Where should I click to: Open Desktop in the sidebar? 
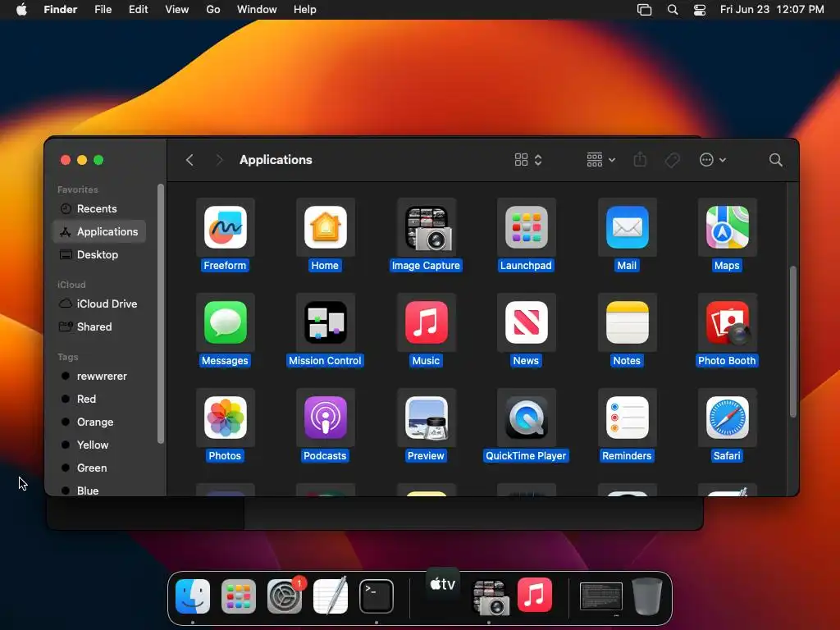click(x=99, y=254)
